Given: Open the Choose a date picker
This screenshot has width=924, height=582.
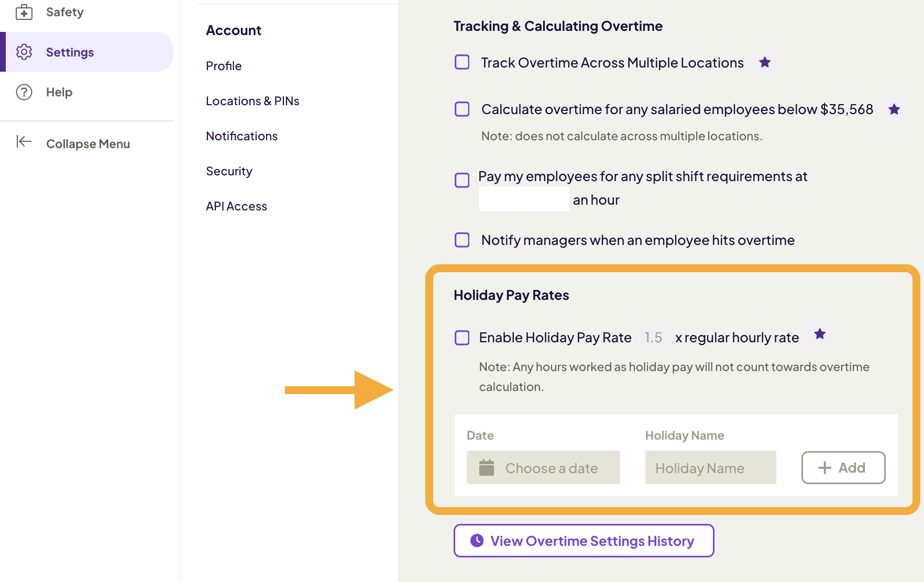Looking at the screenshot, I should click(551, 468).
